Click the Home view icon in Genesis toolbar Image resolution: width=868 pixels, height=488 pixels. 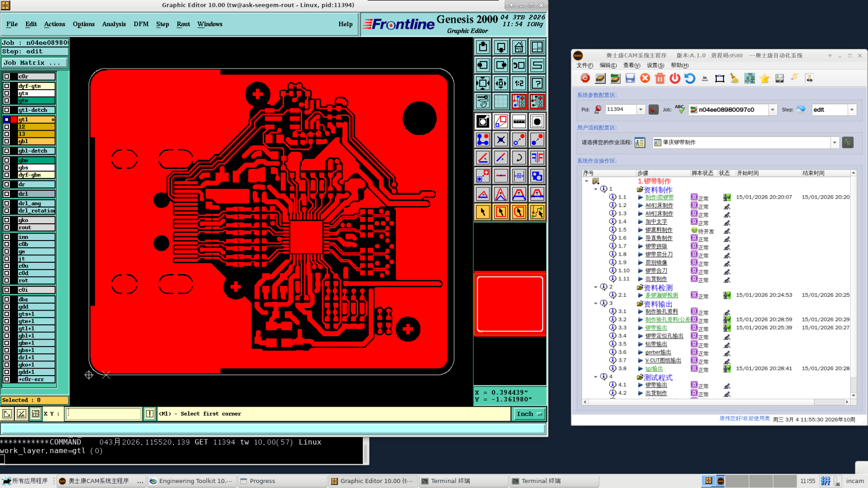click(x=519, y=47)
